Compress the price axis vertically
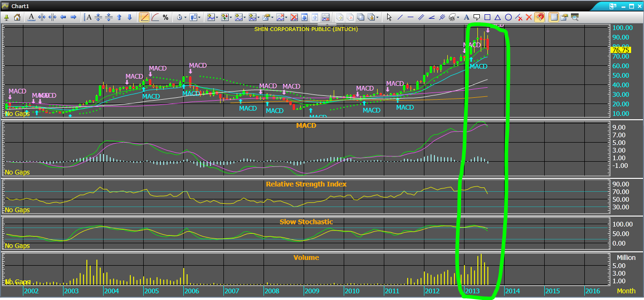Viewport: 644px width, 300px height. [x=109, y=17]
